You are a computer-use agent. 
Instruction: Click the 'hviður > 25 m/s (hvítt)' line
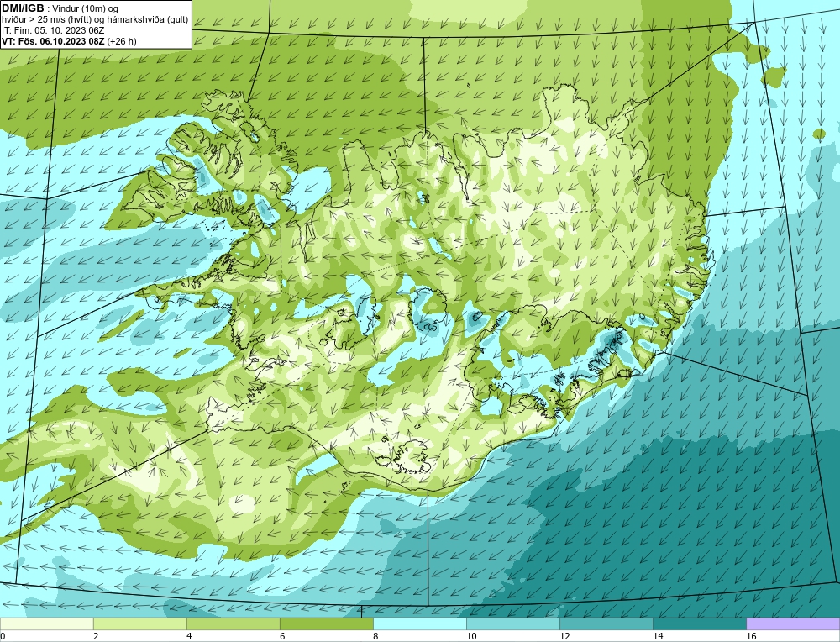click(x=47, y=20)
